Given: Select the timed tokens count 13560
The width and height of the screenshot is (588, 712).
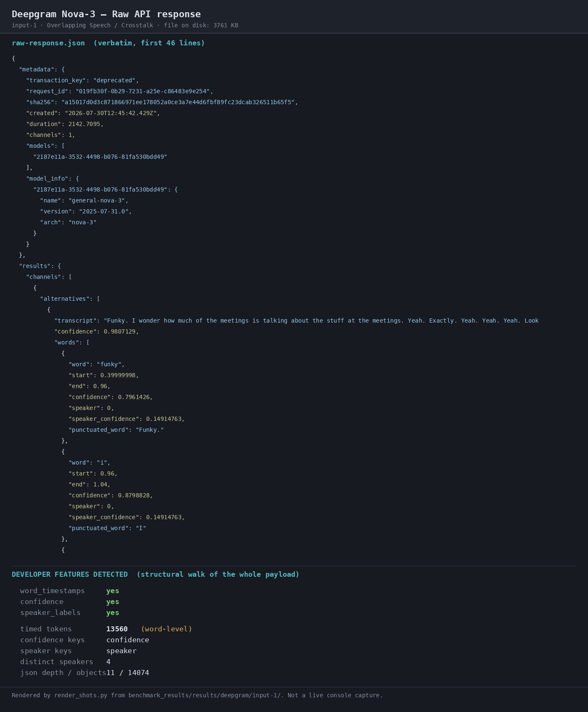Looking at the screenshot, I should pyautogui.click(x=117, y=629).
